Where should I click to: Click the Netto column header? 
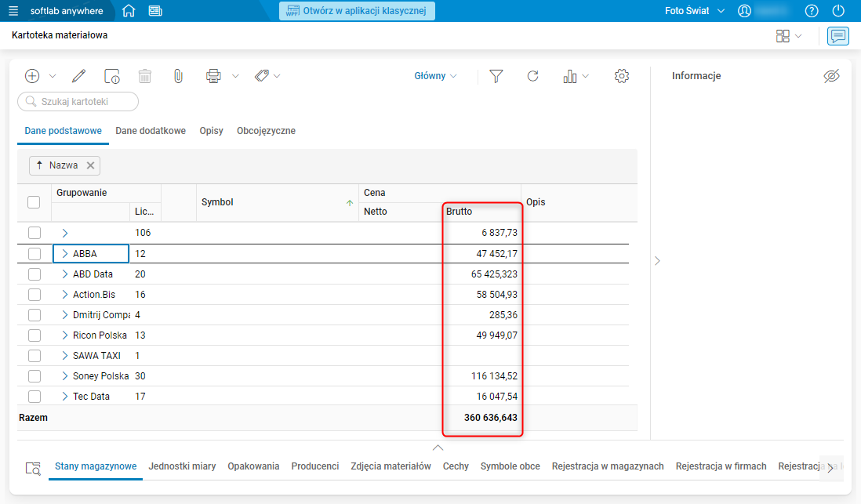tap(400, 212)
